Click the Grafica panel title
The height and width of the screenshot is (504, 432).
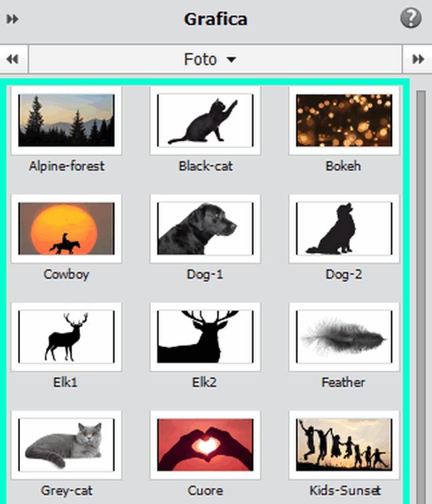(x=216, y=19)
